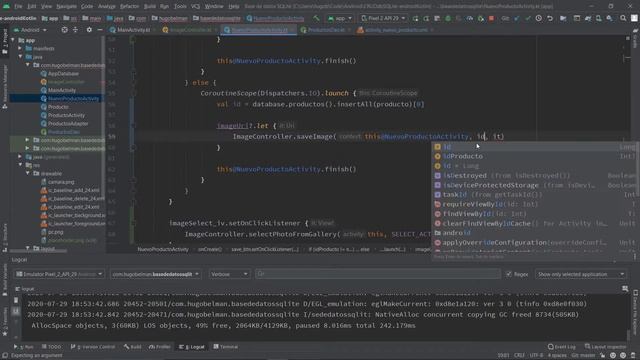Viewport: 640px width, 360px height.
Task: Open Project panel settings gear
Action: [89, 30]
